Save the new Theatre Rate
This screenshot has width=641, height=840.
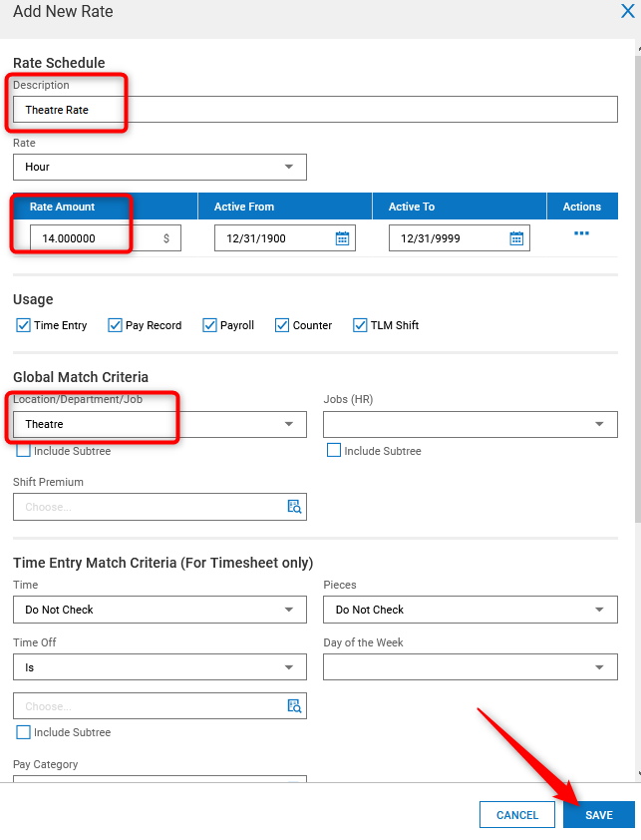click(598, 814)
